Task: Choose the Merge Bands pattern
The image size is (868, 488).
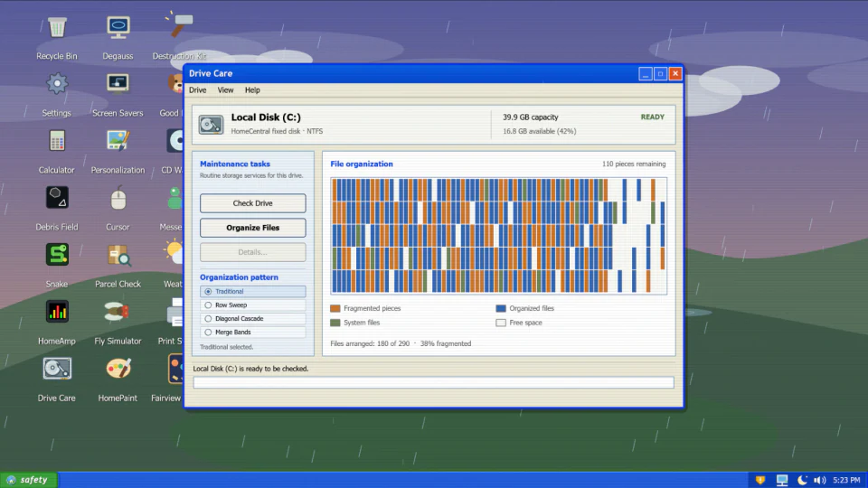Action: coord(253,332)
